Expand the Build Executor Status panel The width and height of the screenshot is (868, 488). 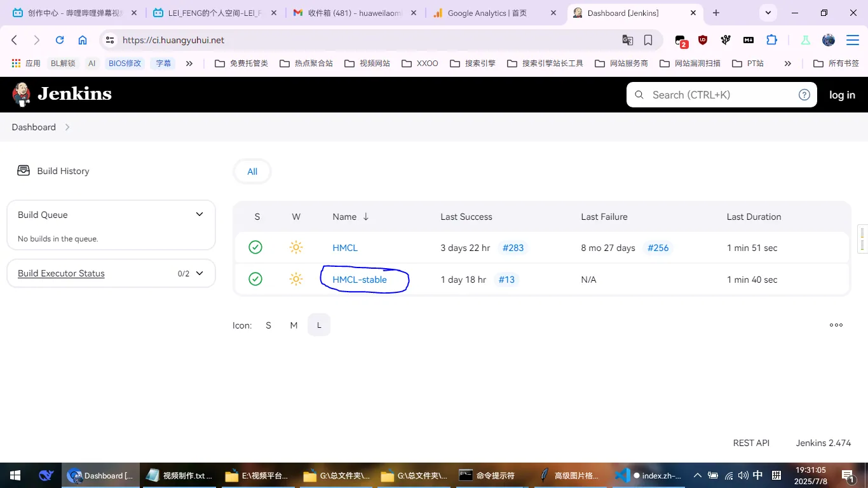point(200,273)
